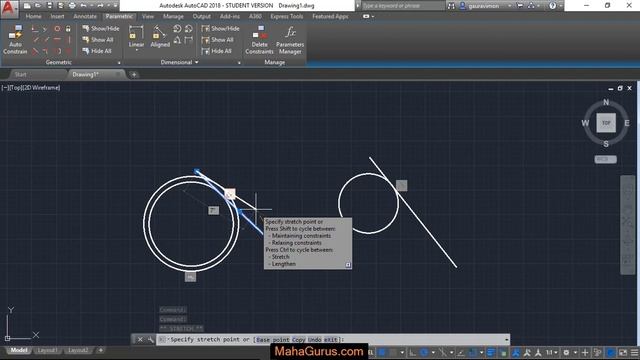Open Help question mark icon
The width and height of the screenshot is (640, 360).
(x=552, y=6)
